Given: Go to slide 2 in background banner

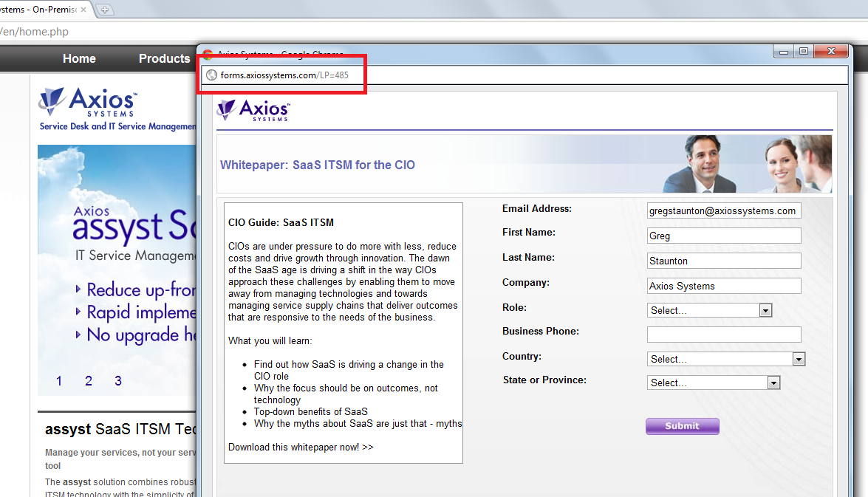Looking at the screenshot, I should point(89,381).
